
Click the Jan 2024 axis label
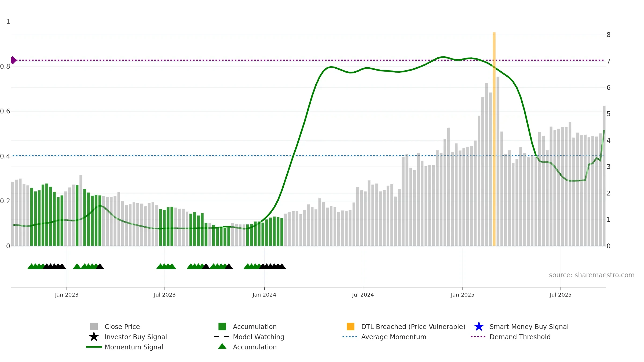(x=264, y=295)
